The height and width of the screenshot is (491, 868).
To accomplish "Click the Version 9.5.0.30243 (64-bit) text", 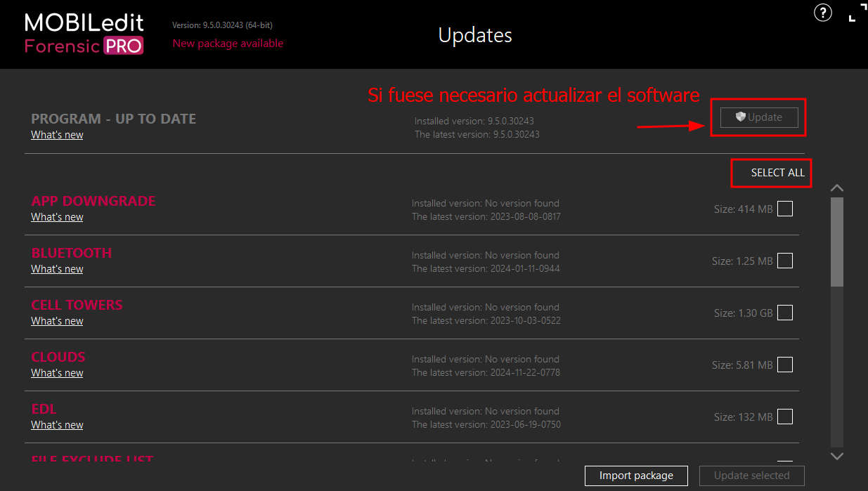I will click(222, 25).
